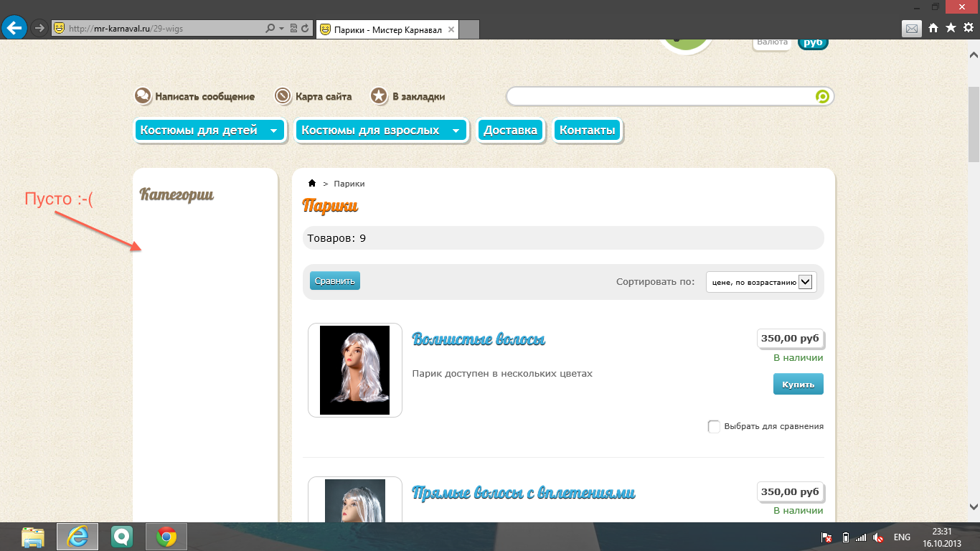Image resolution: width=980 pixels, height=551 pixels.
Task: Click the В закладки link
Action: pyautogui.click(x=418, y=97)
